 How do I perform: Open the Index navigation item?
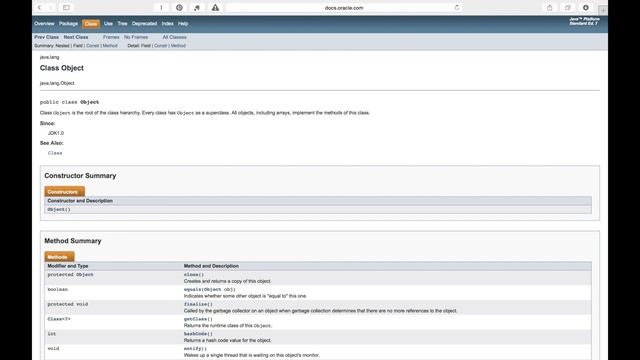167,24
